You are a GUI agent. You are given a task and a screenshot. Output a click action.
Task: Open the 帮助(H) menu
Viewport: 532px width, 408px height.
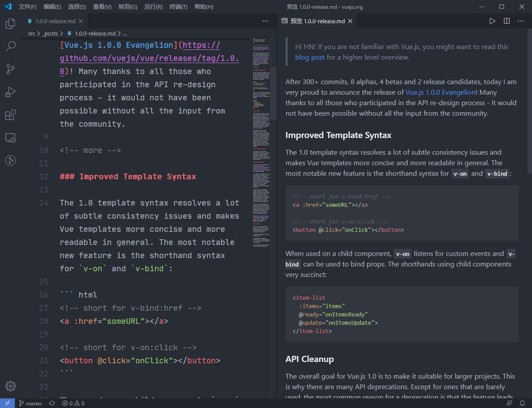coord(204,7)
